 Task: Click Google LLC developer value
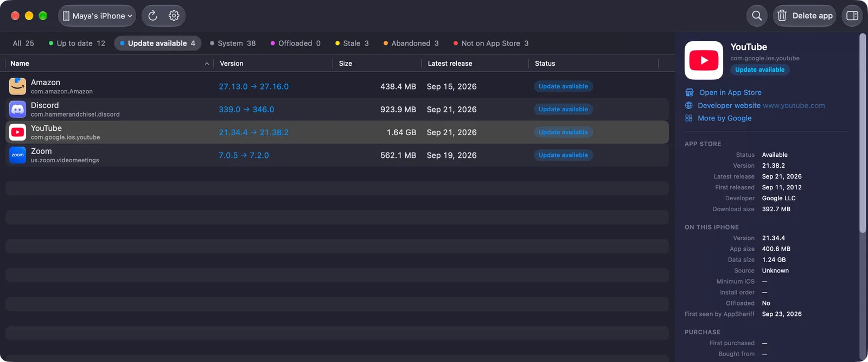[778, 198]
